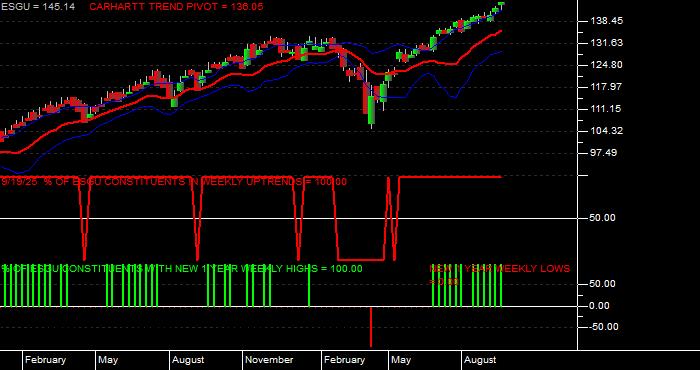This screenshot has width=700, height=370.
Task: Click the first May label on time axis
Action: tap(108, 360)
